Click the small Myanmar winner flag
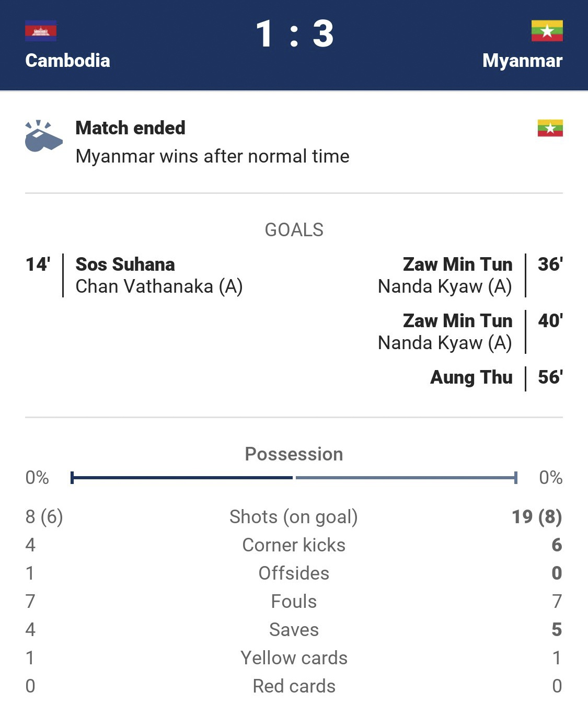Image resolution: width=588 pixels, height=715 pixels. click(550, 128)
